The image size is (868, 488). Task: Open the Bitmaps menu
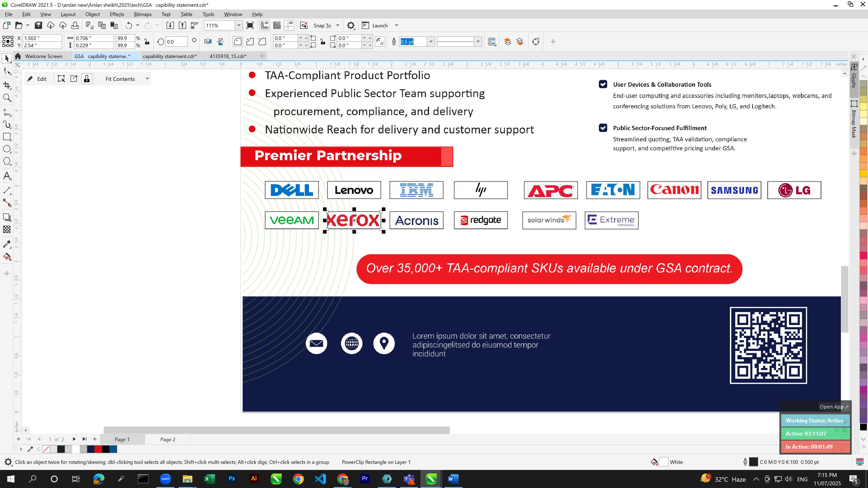coord(143,14)
